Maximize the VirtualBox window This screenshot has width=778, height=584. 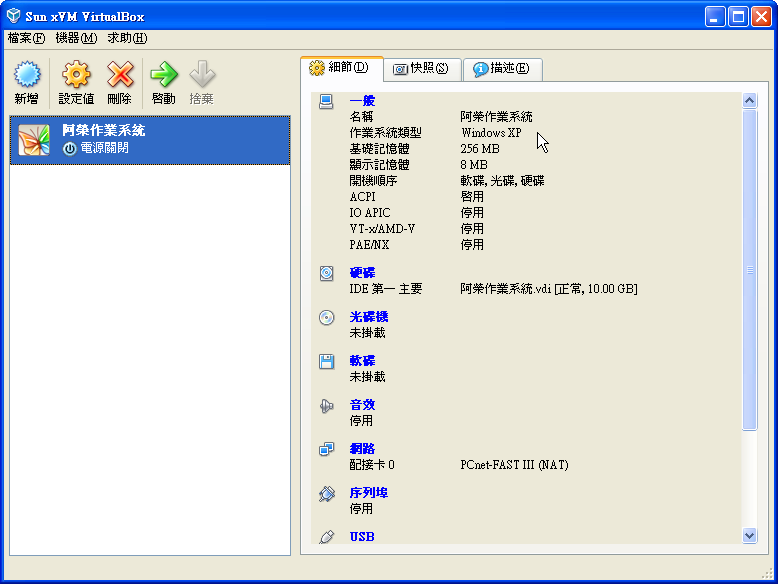click(x=738, y=17)
